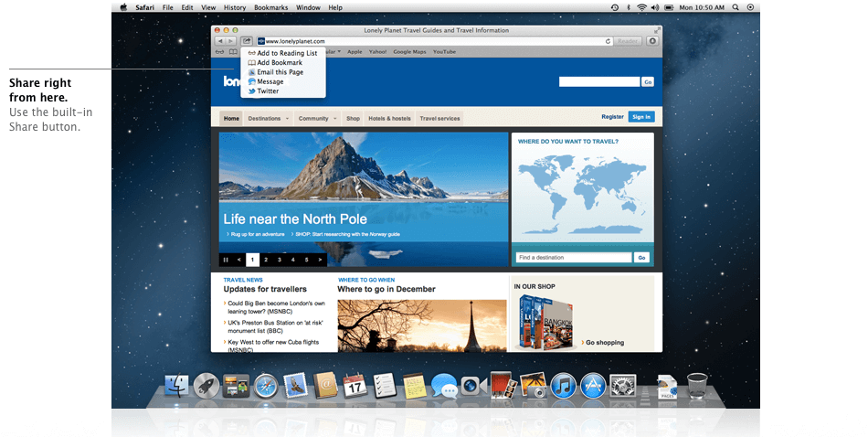
Task: Click the world map image
Action: coord(582,194)
